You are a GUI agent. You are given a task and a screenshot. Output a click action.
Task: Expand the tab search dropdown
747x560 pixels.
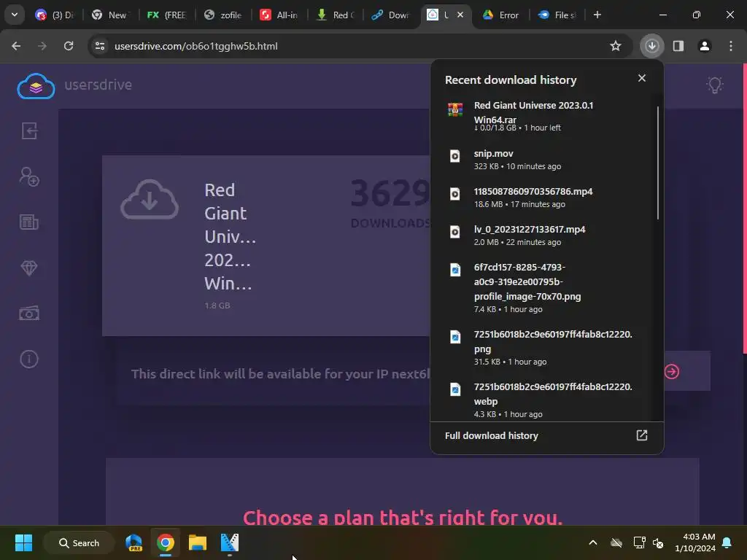15,15
